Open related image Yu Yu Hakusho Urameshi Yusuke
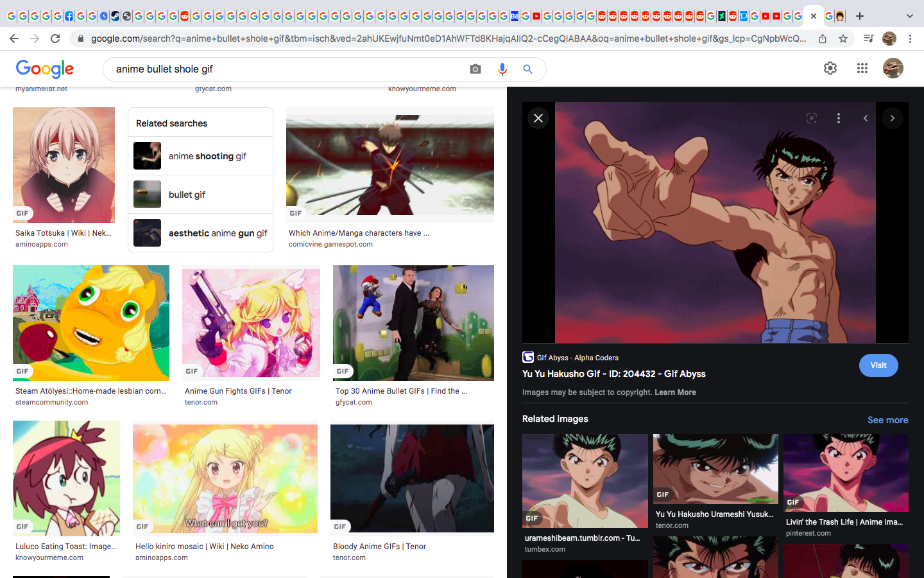 point(715,469)
